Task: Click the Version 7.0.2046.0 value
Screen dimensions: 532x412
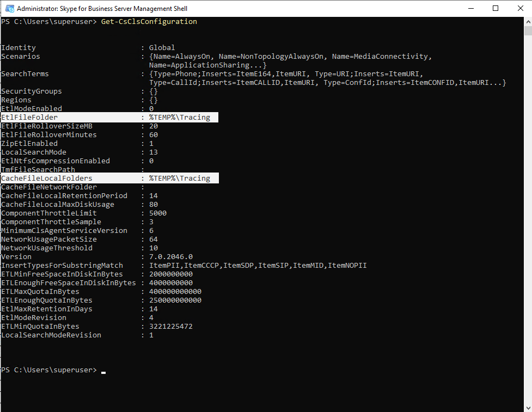Action: tap(171, 257)
